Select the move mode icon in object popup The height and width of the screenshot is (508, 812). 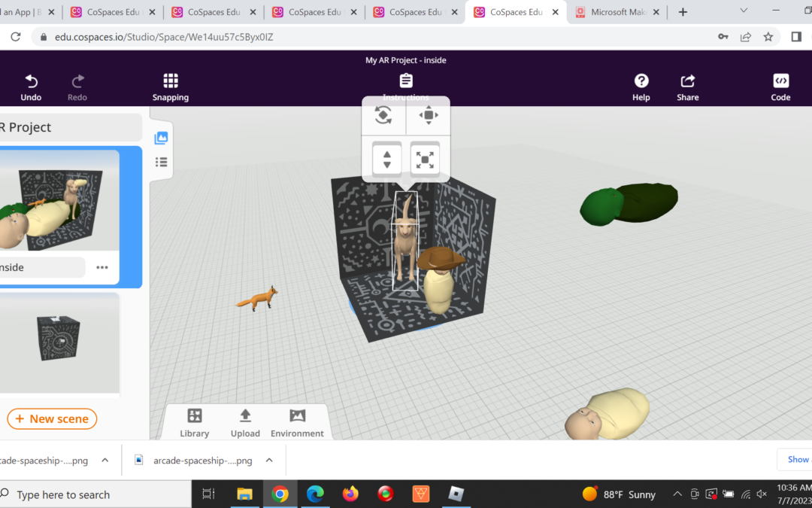[429, 115]
